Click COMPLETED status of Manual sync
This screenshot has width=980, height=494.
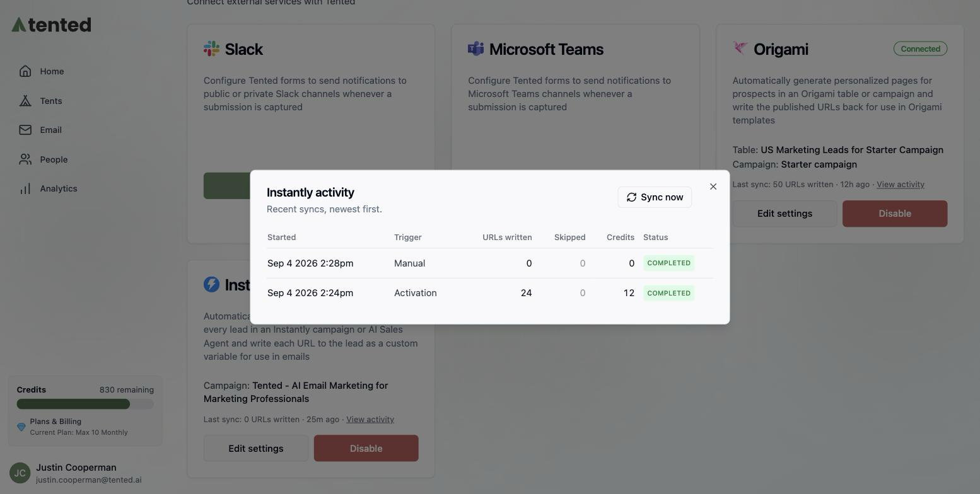click(x=669, y=263)
